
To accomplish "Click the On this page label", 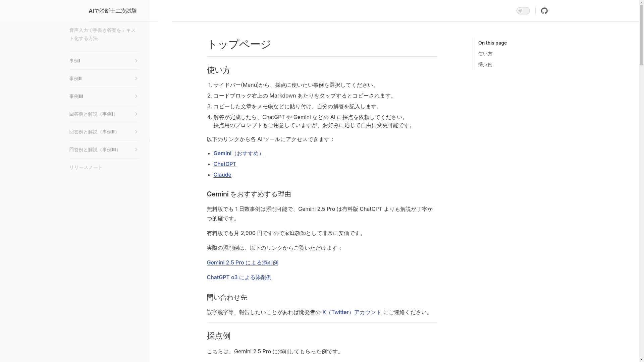I will point(492,43).
